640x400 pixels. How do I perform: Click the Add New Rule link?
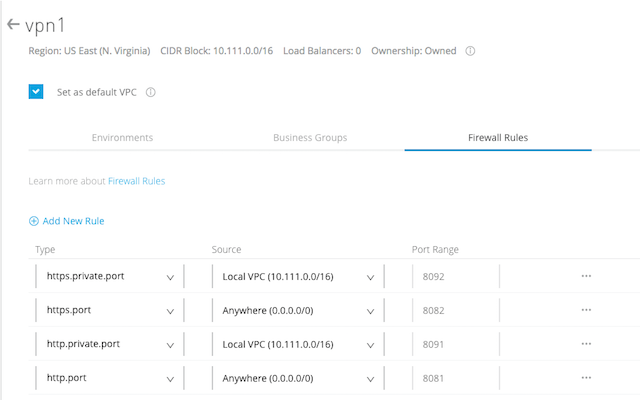pyautogui.click(x=73, y=221)
